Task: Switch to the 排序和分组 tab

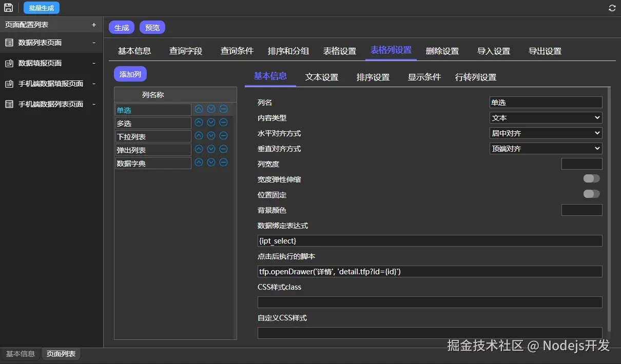Action: pyautogui.click(x=288, y=51)
